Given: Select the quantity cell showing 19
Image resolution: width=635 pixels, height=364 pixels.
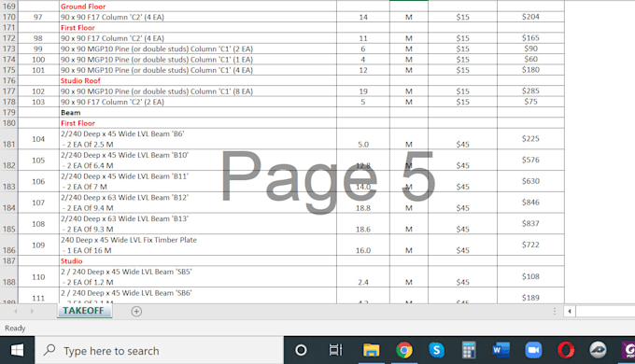Looking at the screenshot, I should pos(363,91).
